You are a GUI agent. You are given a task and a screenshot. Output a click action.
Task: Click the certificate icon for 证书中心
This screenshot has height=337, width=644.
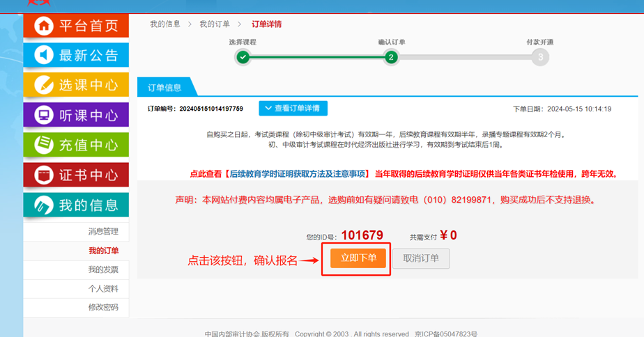(x=43, y=175)
